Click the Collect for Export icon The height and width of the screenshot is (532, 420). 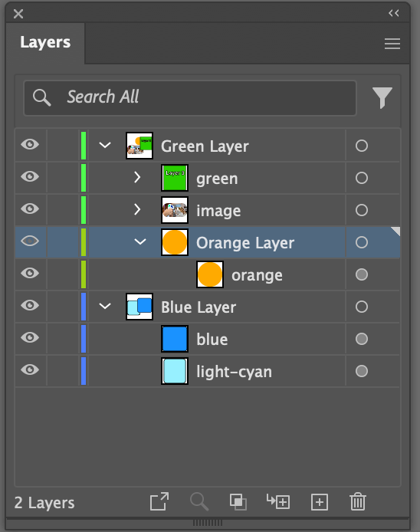[x=159, y=501]
